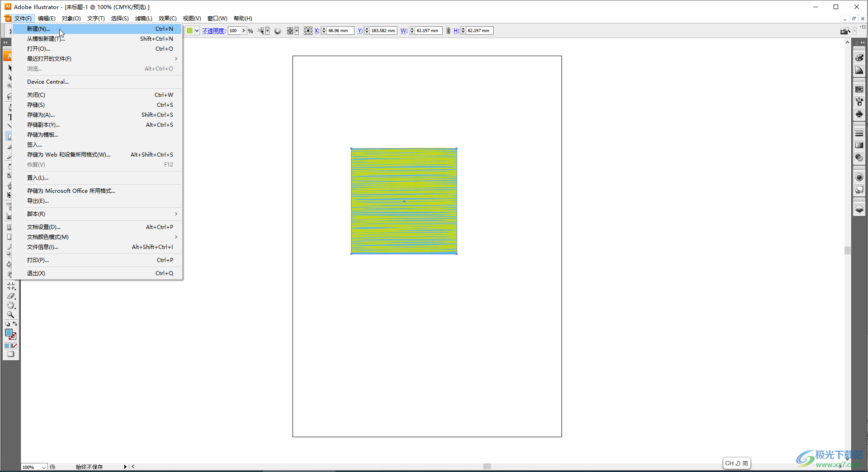Open the fill color dropdown arrow
This screenshot has height=472, width=868.
point(197,31)
